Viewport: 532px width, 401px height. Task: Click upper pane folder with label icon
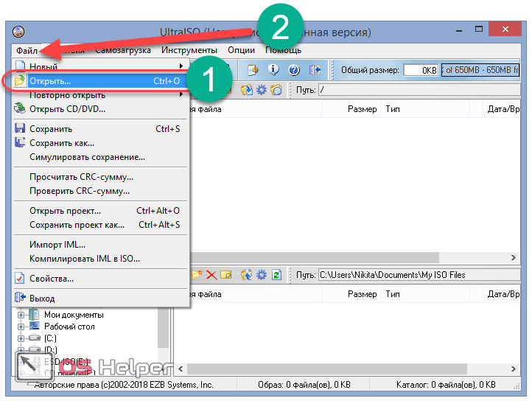coord(276,90)
